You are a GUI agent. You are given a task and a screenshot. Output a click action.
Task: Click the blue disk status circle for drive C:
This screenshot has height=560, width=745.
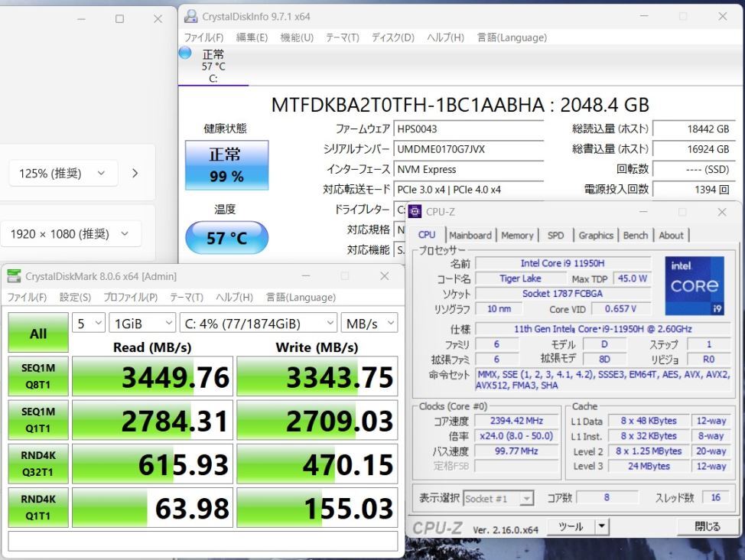[185, 54]
